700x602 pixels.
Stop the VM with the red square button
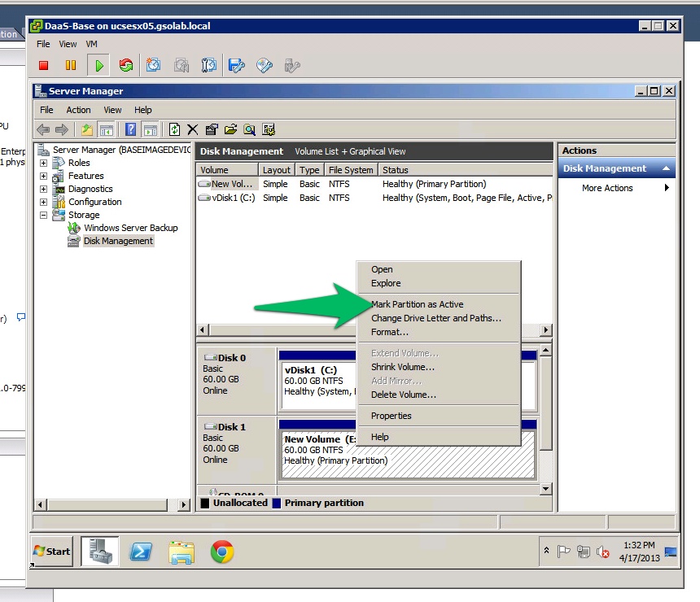tap(43, 66)
